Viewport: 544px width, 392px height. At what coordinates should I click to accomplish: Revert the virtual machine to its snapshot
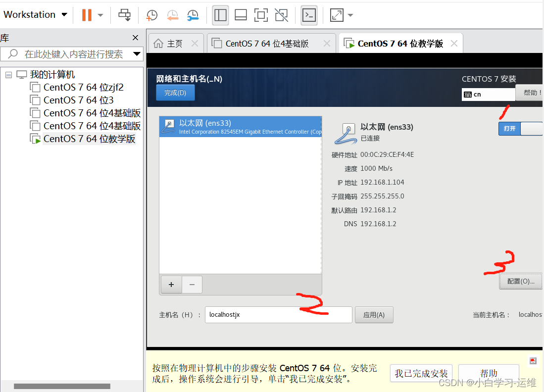(x=172, y=15)
